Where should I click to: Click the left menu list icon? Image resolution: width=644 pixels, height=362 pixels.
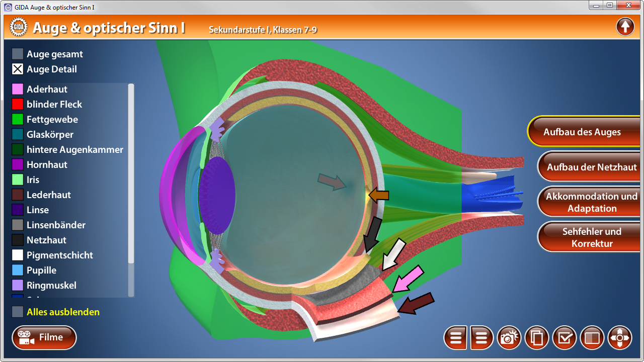(x=456, y=338)
